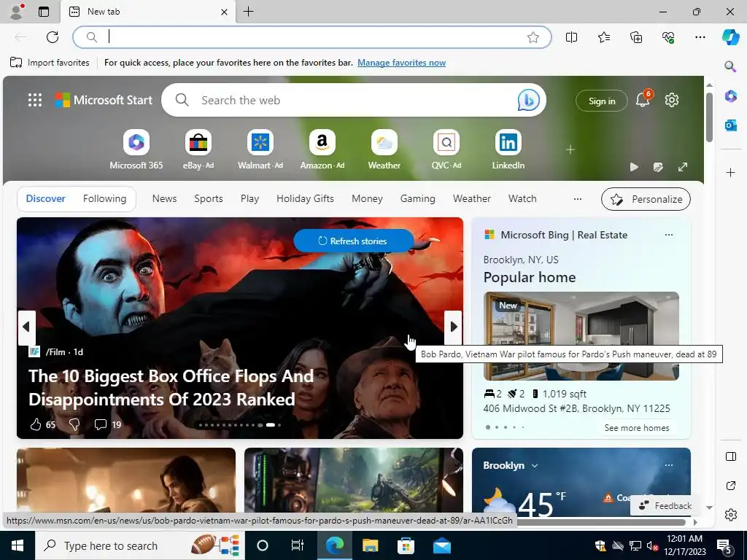747x560 pixels.
Task: Expand the background image to full view
Action: coord(683,167)
